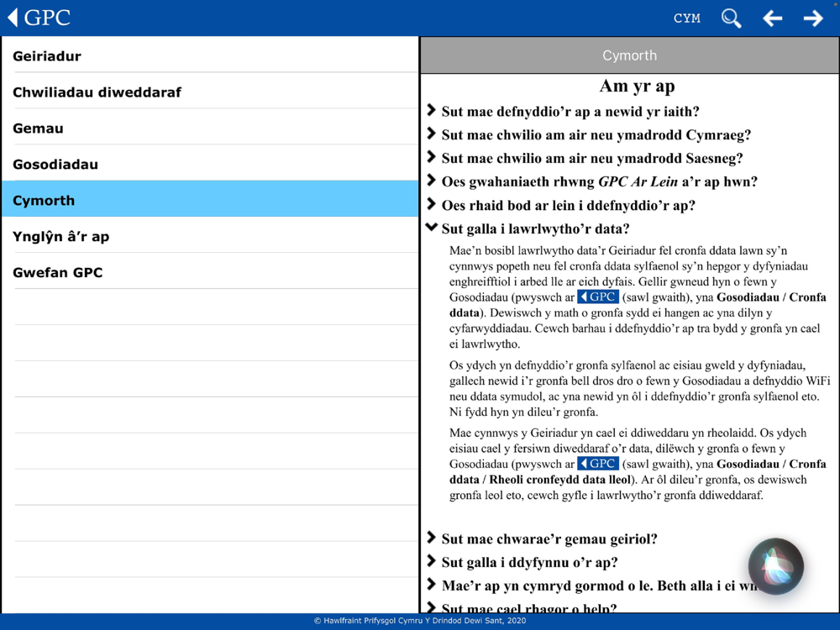Viewport: 840px width, 630px height.
Task: Click the 'Am yr ap' heading
Action: tap(637, 86)
